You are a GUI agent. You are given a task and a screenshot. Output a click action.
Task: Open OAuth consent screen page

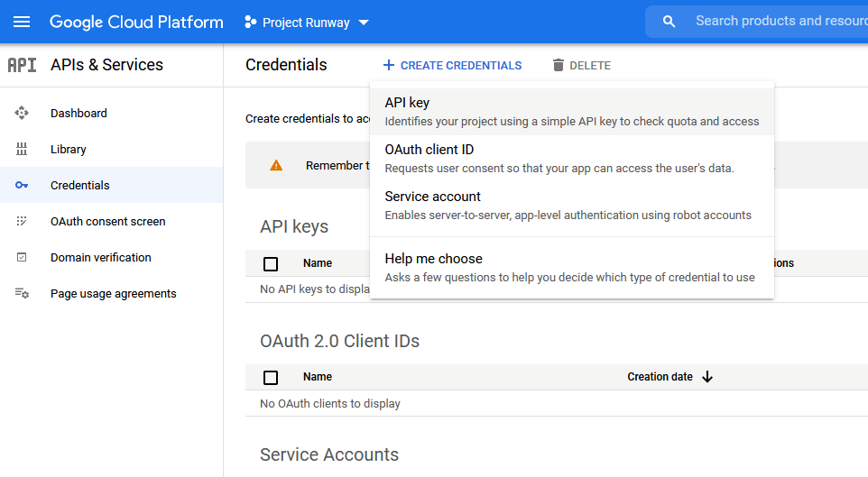pos(108,221)
